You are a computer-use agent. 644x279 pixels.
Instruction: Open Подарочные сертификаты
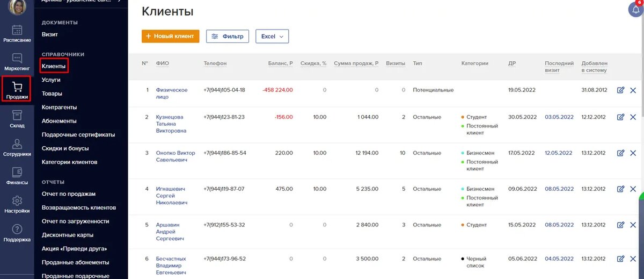78,135
